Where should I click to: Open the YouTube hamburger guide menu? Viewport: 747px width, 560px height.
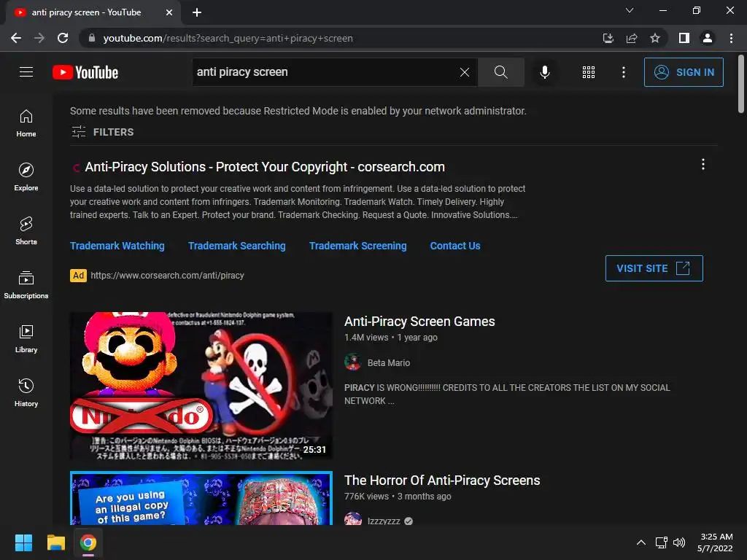pos(26,72)
